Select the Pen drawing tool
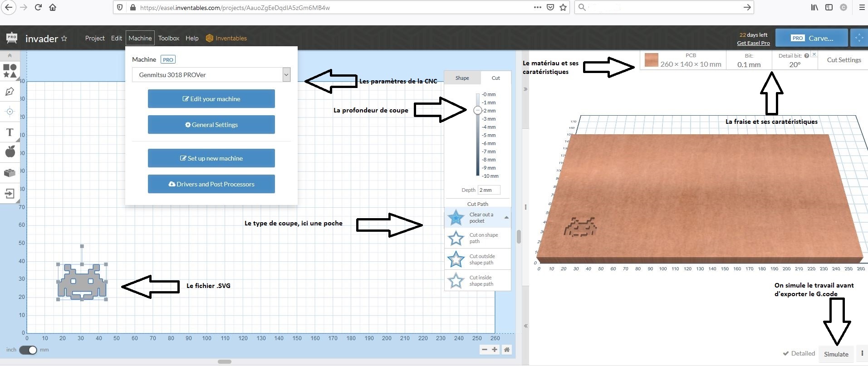 (10, 92)
